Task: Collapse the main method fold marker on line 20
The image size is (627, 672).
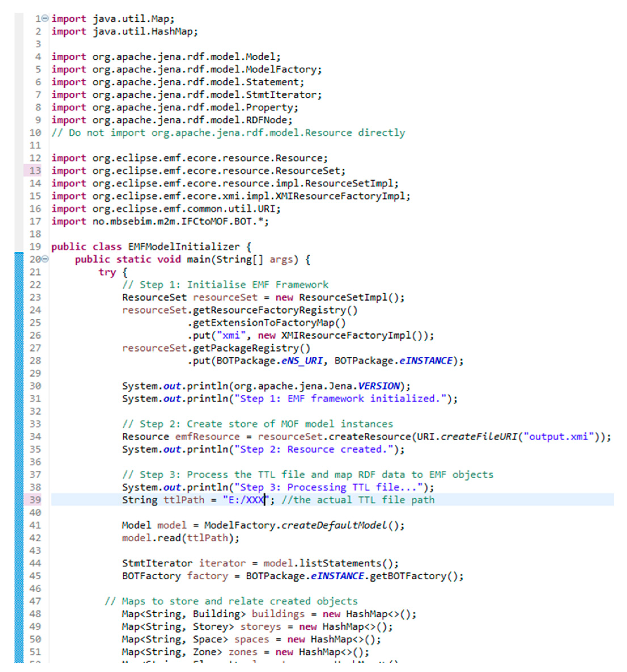Action: [x=45, y=259]
